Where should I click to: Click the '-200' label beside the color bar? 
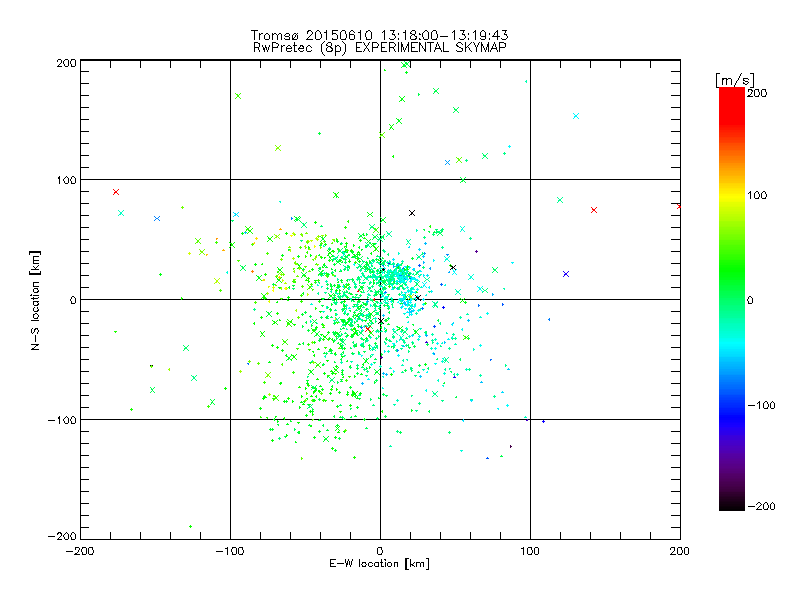point(761,507)
